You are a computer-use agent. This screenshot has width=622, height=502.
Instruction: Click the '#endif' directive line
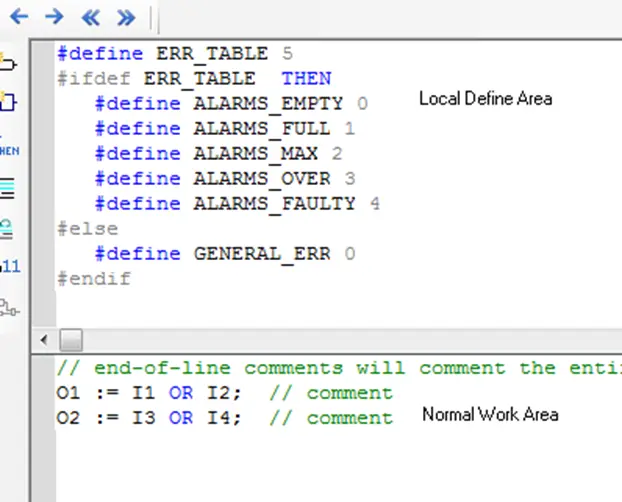94,279
